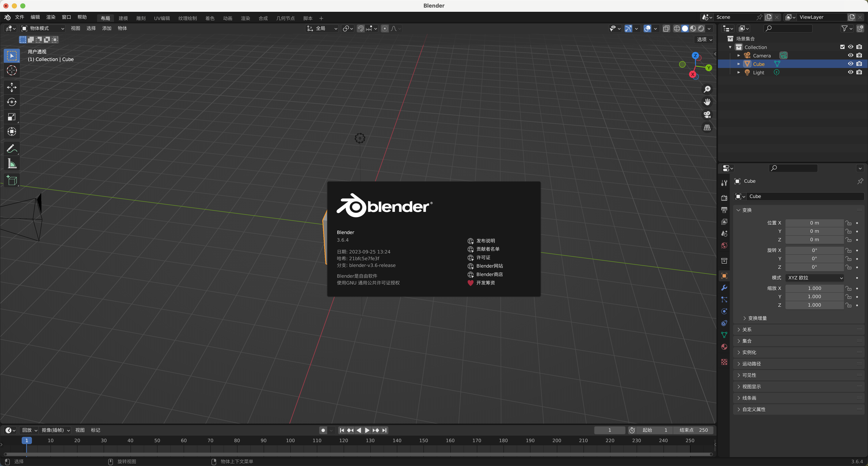The width and height of the screenshot is (868, 466).
Task: Open the 帮助 menu
Action: [82, 17]
